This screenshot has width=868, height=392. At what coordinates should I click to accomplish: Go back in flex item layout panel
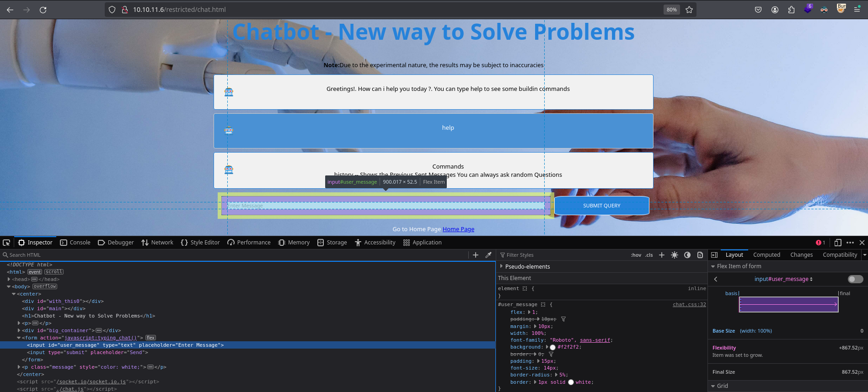[716, 279]
